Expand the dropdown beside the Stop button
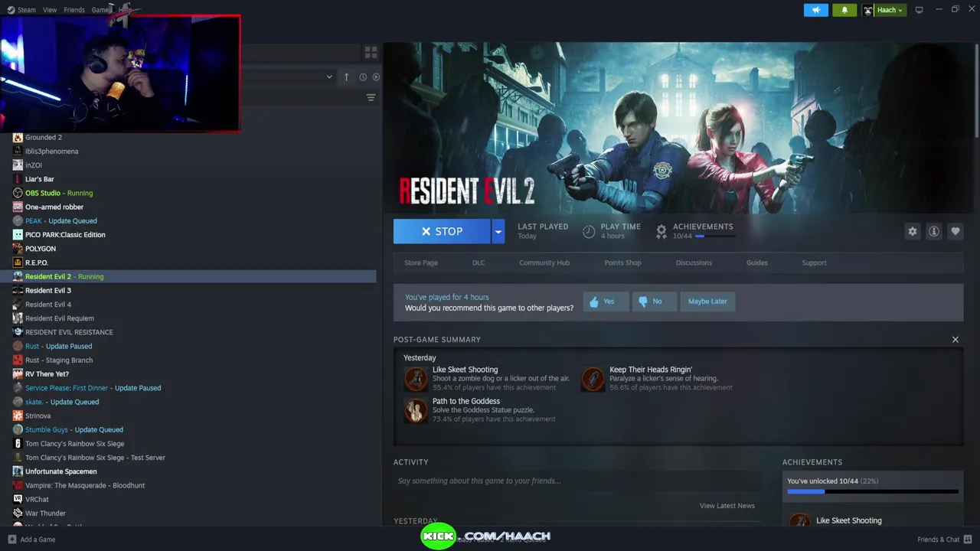 click(x=498, y=231)
